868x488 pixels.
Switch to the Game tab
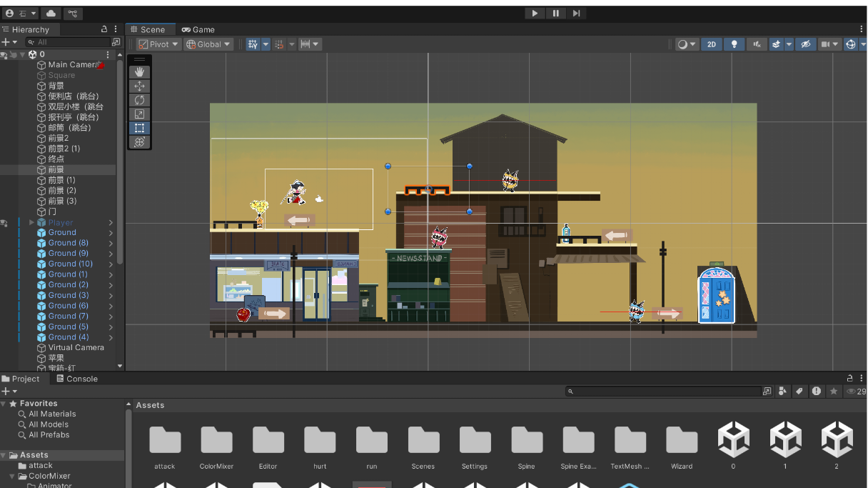point(198,29)
